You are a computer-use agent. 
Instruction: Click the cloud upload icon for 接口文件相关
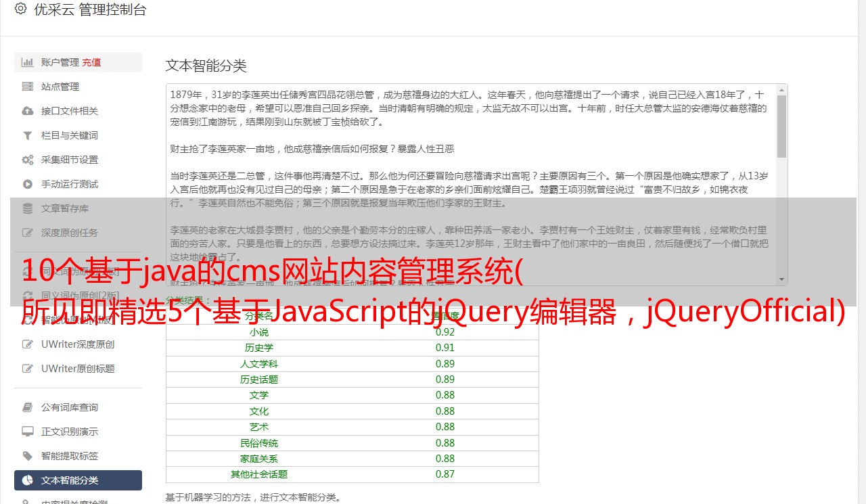coord(28,111)
